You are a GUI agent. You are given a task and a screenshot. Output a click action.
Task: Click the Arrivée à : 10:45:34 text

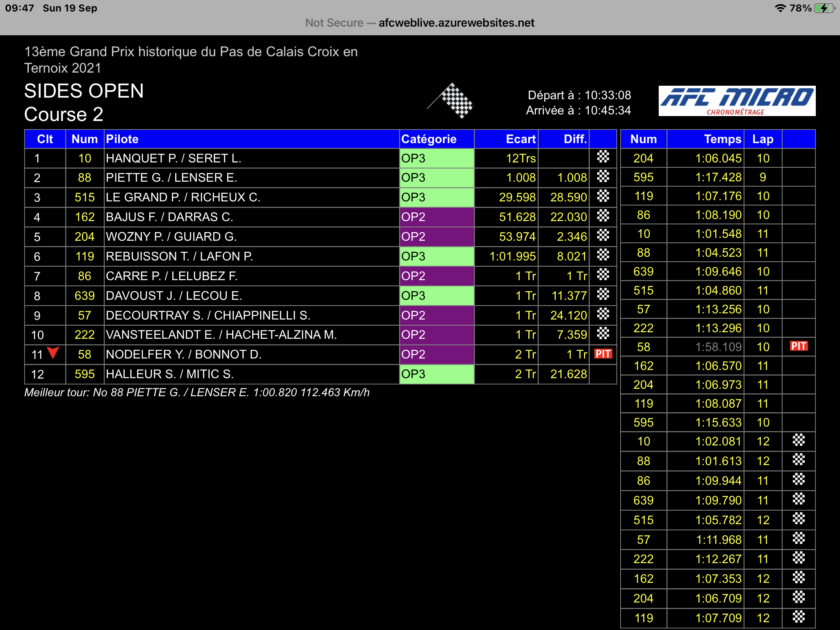point(578,110)
